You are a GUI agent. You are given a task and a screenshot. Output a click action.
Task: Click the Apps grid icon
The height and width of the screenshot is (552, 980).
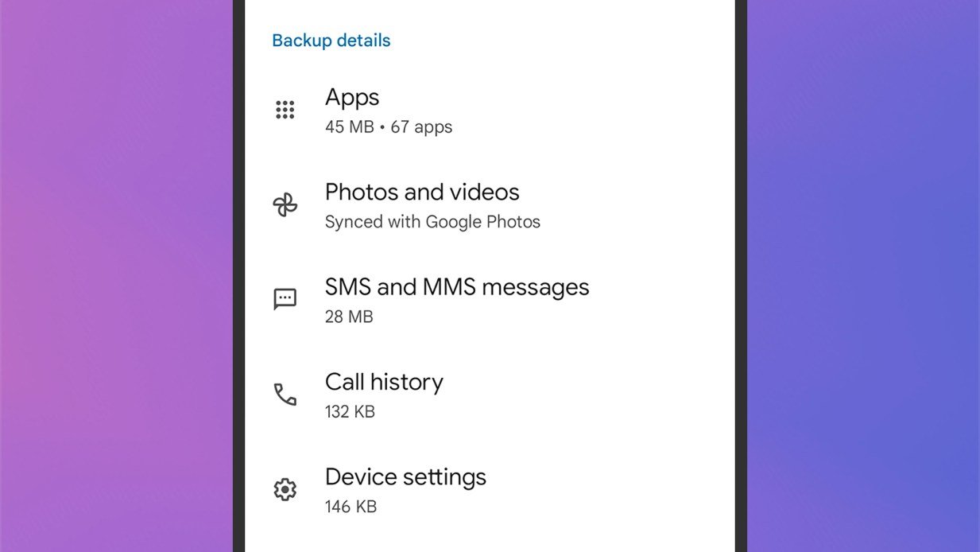tap(285, 110)
